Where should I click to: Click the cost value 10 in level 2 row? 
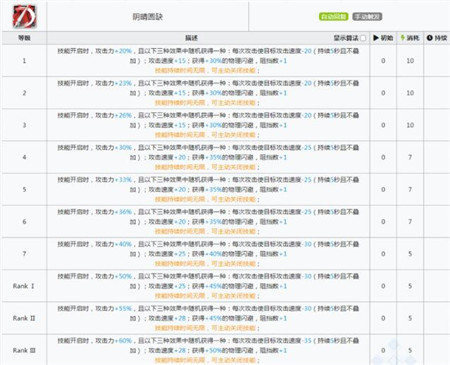410,93
